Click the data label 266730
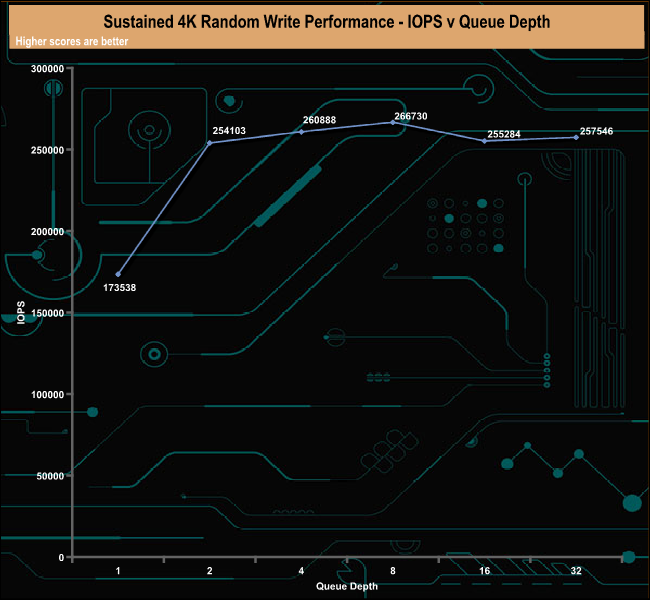 point(410,116)
